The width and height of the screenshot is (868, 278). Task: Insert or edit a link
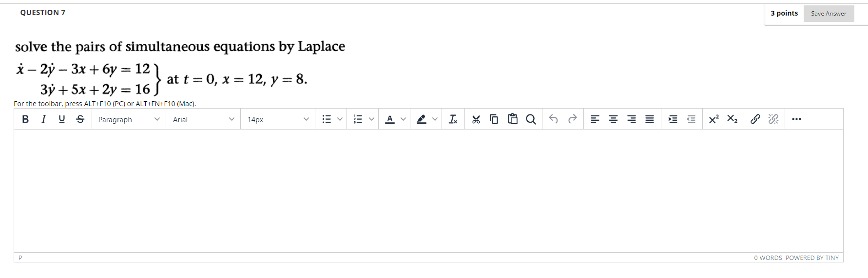coord(755,119)
